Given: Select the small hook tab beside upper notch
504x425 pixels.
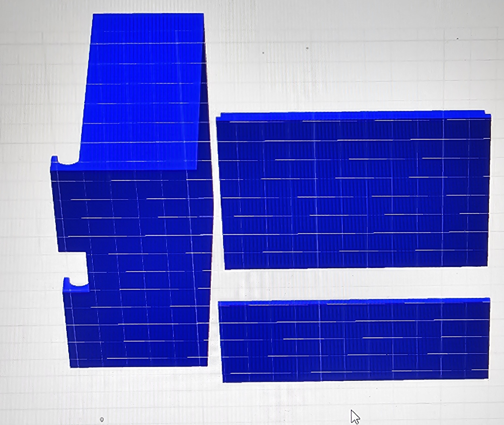Looking at the screenshot, I should (54, 159).
